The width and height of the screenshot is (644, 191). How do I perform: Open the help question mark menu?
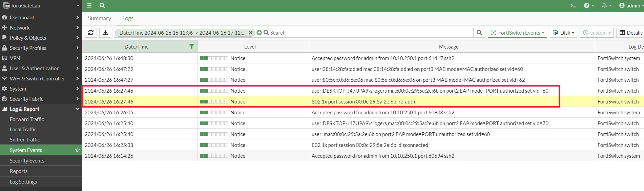[x=589, y=5]
